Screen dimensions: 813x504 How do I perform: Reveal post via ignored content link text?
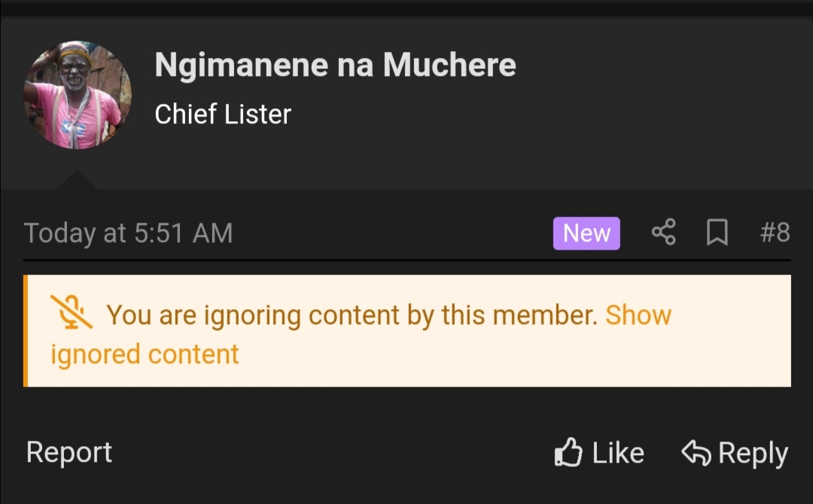tap(145, 355)
